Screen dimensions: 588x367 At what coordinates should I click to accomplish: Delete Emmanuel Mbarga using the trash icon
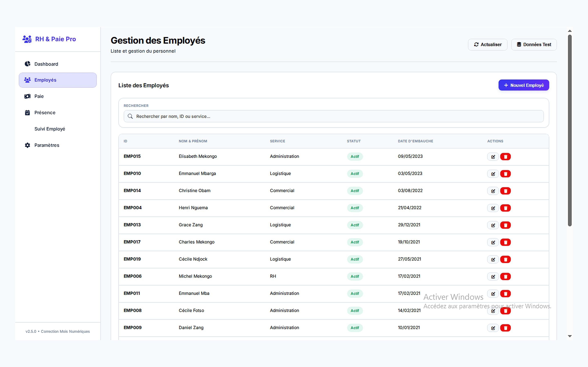506,174
